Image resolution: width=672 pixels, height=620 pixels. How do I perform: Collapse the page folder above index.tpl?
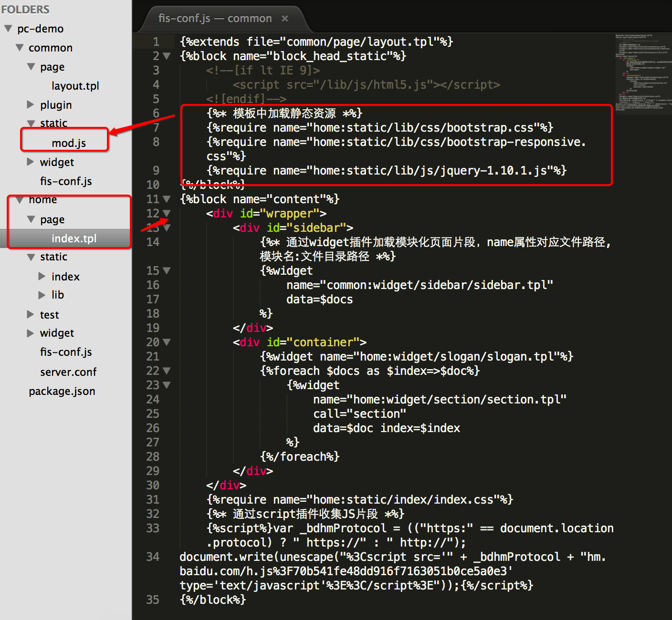click(31, 219)
